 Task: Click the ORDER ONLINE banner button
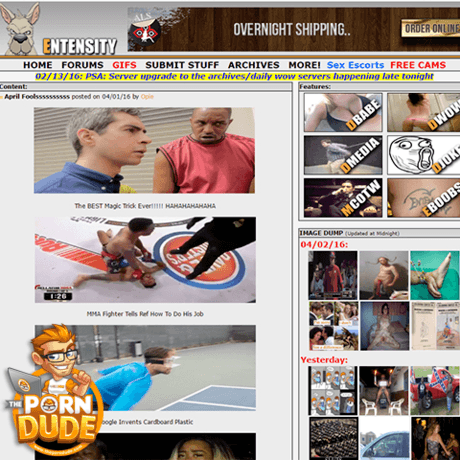point(430,29)
